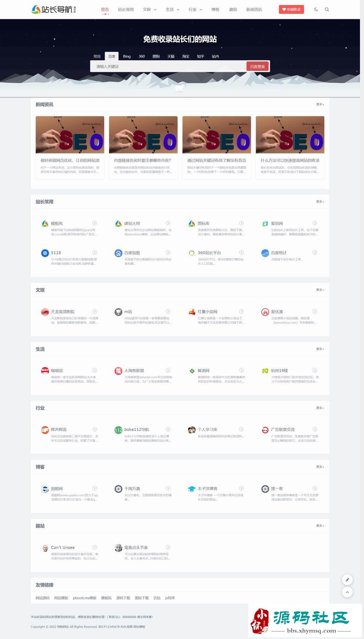The height and width of the screenshot is (639, 364).
Task: Switch to the 淘宝 search tab
Action: [186, 56]
